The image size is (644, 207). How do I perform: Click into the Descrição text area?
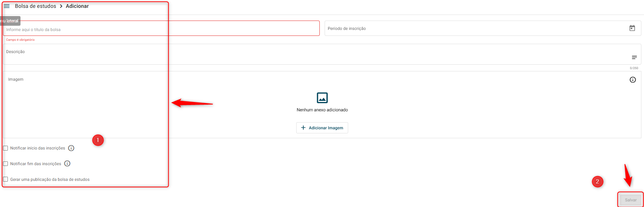click(x=322, y=54)
